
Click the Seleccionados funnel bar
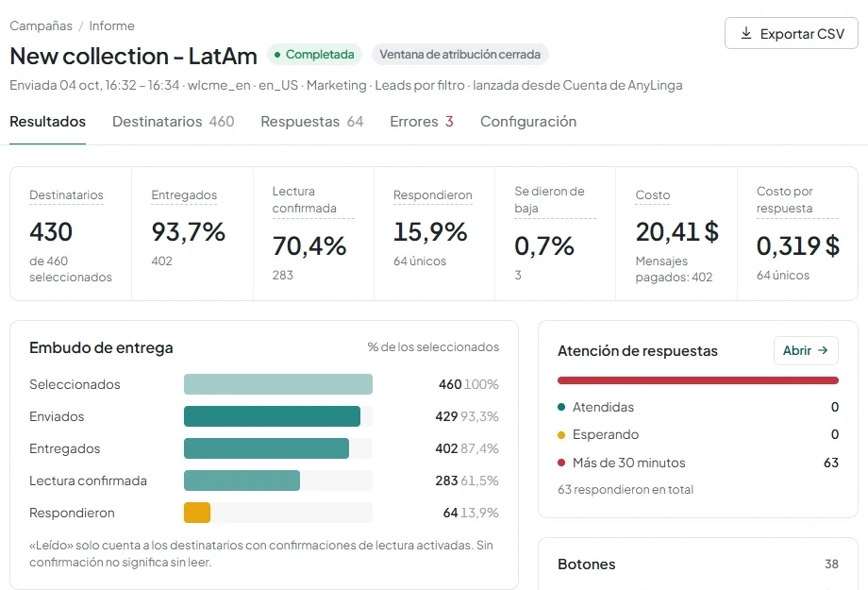(278, 384)
